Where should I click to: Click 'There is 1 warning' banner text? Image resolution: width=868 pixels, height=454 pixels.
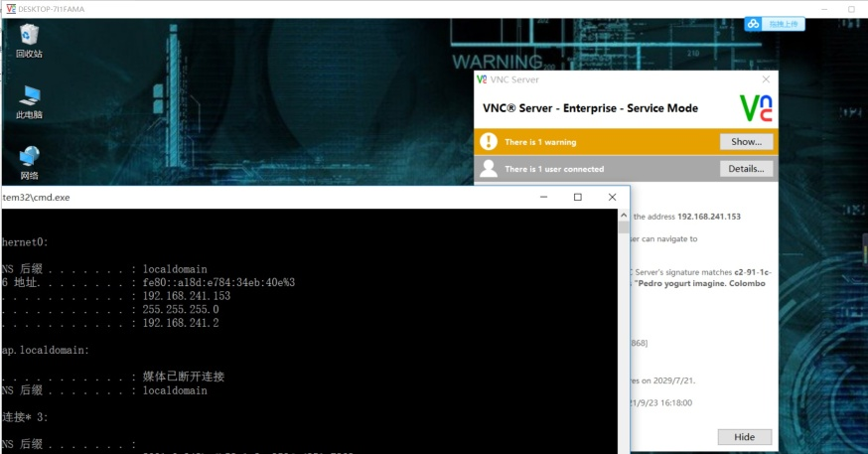pyautogui.click(x=540, y=142)
